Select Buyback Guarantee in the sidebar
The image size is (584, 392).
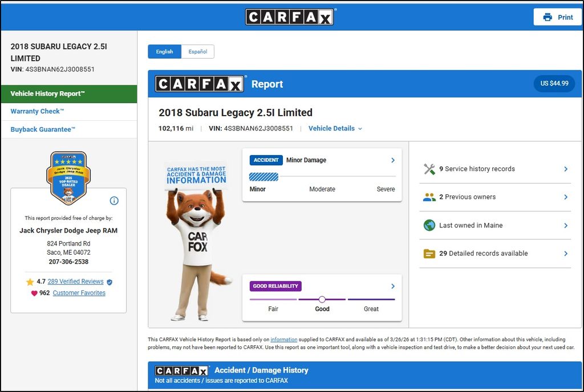(43, 129)
